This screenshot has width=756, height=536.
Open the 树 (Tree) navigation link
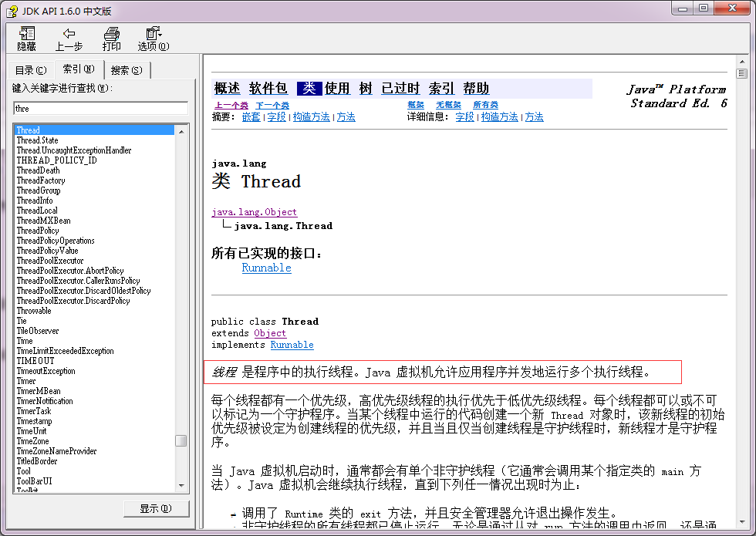click(366, 89)
